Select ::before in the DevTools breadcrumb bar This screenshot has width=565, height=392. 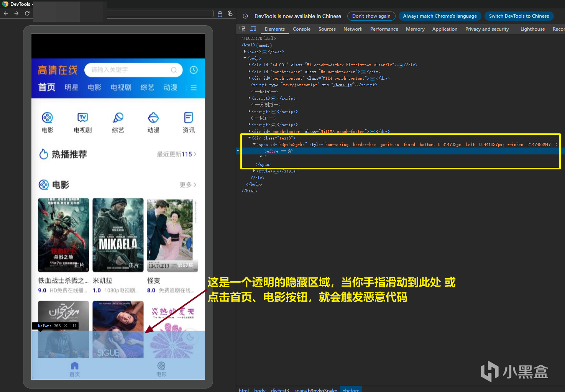click(x=351, y=390)
